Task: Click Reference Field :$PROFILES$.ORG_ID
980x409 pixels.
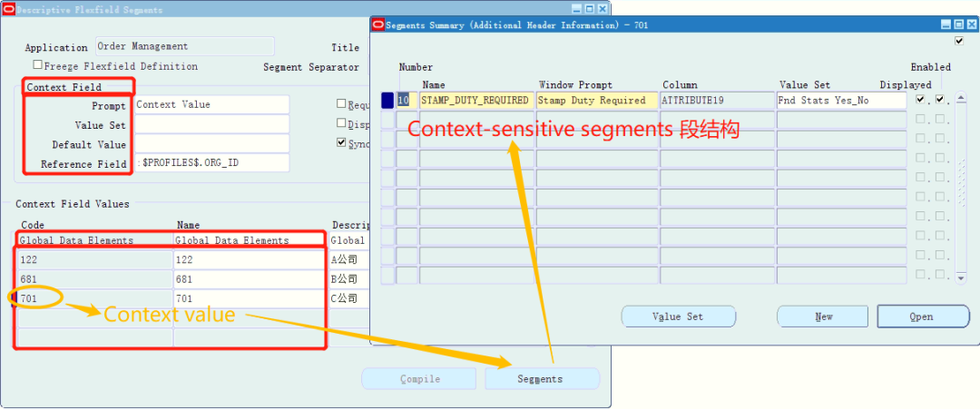Action: pyautogui.click(x=211, y=163)
